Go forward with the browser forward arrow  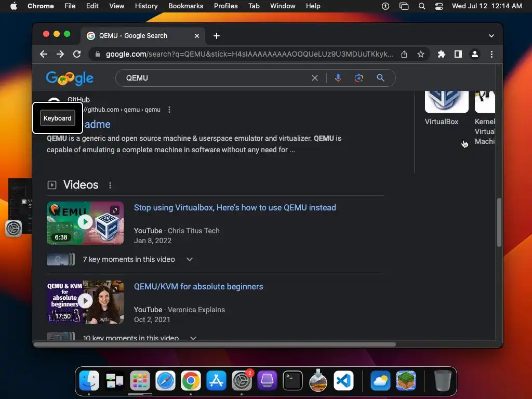pos(60,54)
